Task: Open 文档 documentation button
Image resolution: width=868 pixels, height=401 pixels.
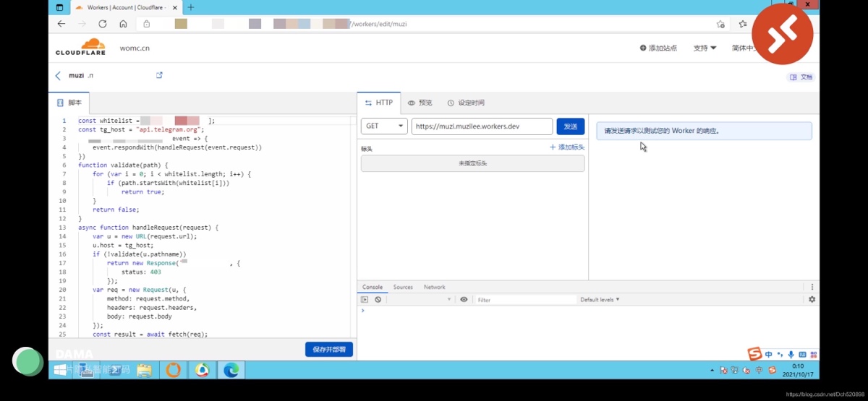Action: pos(801,77)
